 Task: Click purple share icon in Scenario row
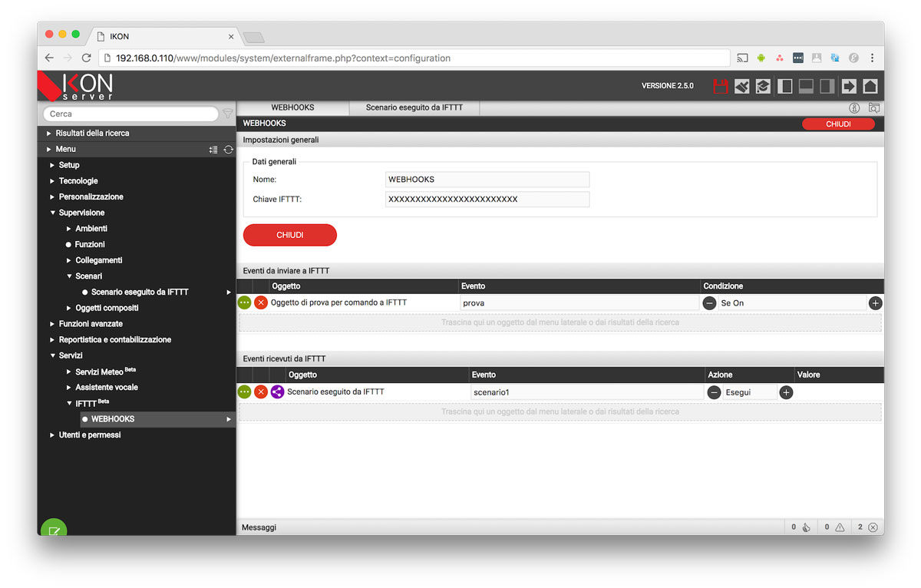(x=277, y=392)
